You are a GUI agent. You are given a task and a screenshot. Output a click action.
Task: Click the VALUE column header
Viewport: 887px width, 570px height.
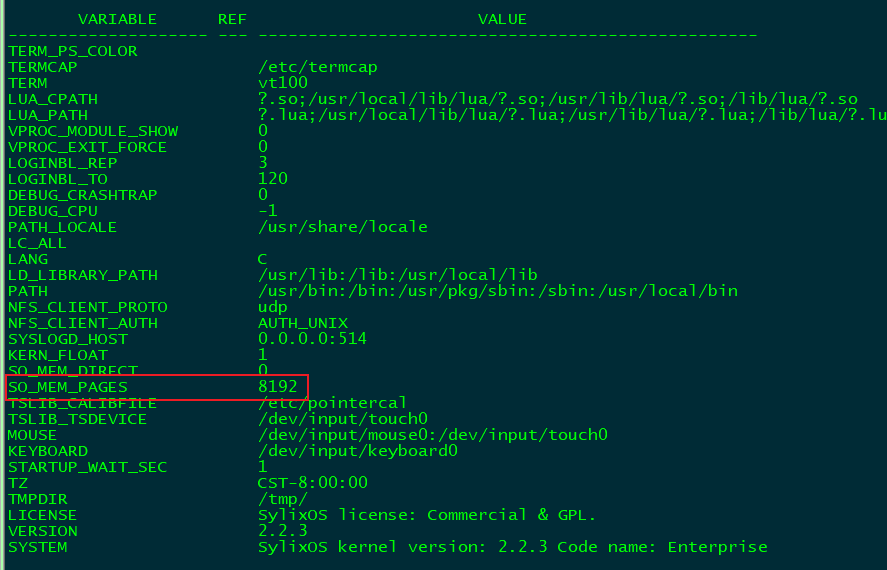502,19
